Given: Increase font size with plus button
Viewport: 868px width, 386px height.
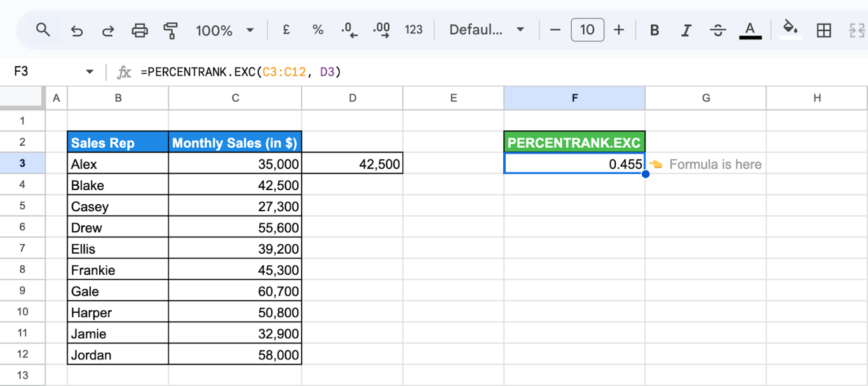Looking at the screenshot, I should tap(619, 30).
